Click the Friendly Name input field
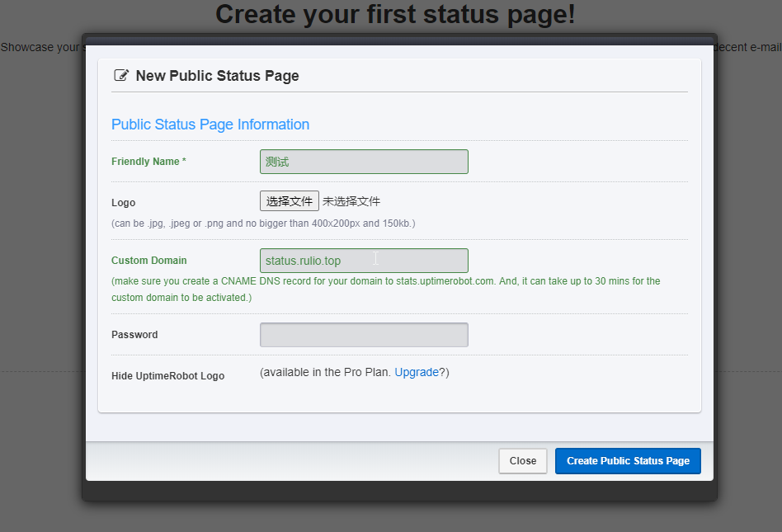Viewport: 782px width, 532px height. 364,162
